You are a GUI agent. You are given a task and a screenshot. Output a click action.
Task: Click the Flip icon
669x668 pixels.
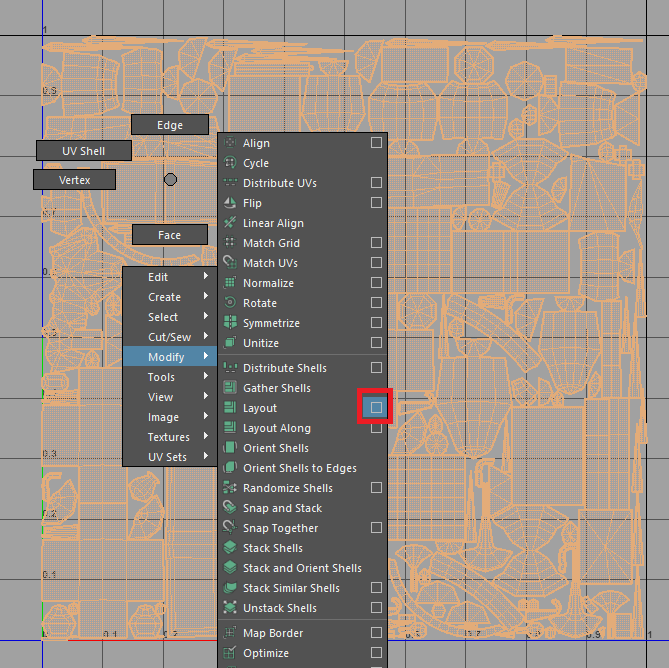(x=230, y=203)
